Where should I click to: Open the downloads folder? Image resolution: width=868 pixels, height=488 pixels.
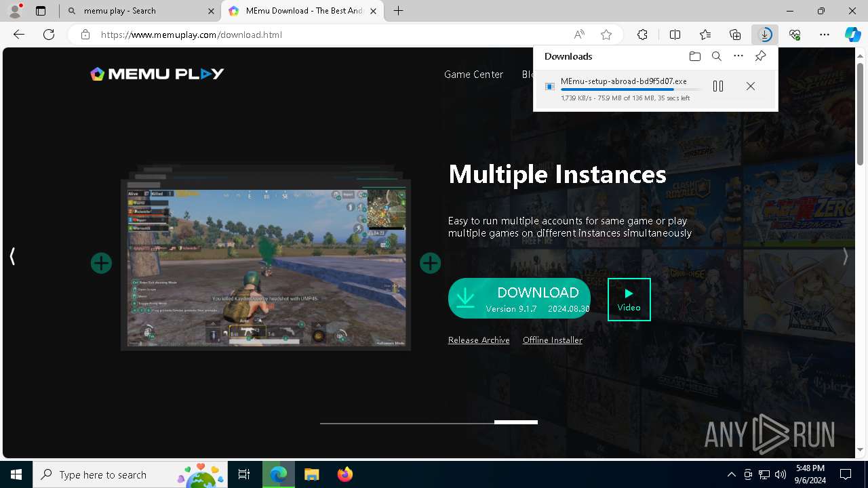click(694, 56)
